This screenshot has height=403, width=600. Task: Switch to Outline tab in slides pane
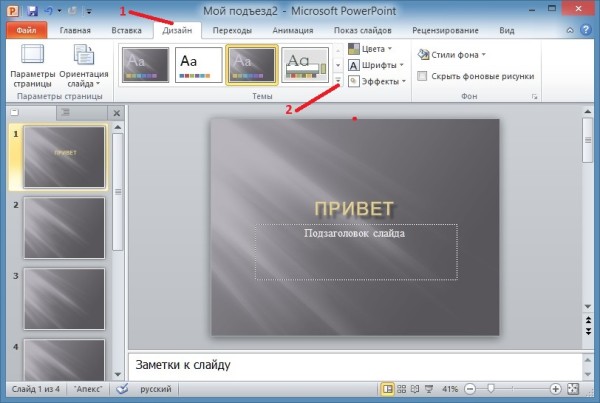66,113
